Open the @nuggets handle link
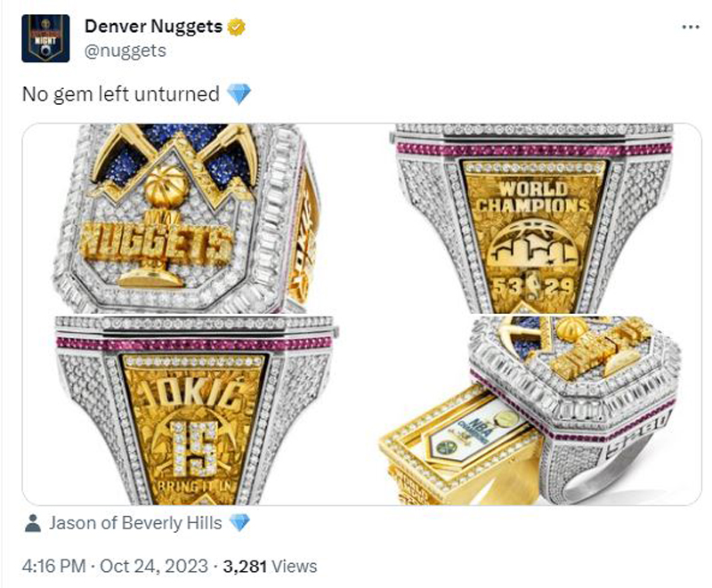Image resolution: width=712 pixels, height=588 pixels. (x=125, y=51)
